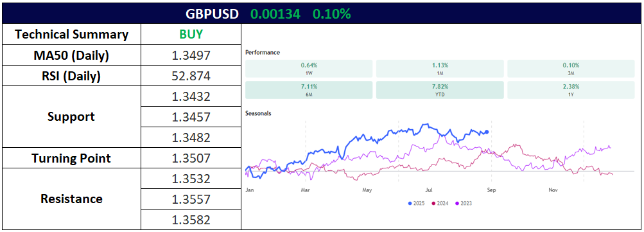
Task: Open the 6M performance tile
Action: (x=309, y=90)
